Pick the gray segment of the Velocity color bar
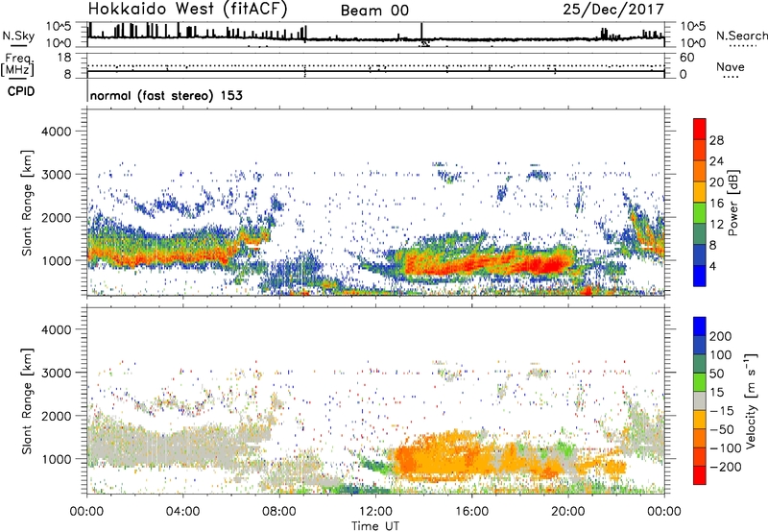The width and height of the screenshot is (768, 532). [x=700, y=400]
